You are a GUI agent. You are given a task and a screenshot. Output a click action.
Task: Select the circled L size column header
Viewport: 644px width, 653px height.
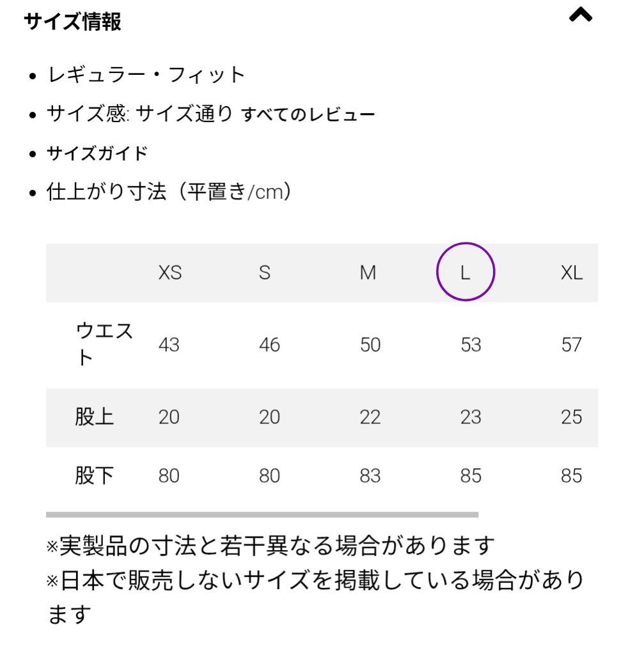[465, 273]
